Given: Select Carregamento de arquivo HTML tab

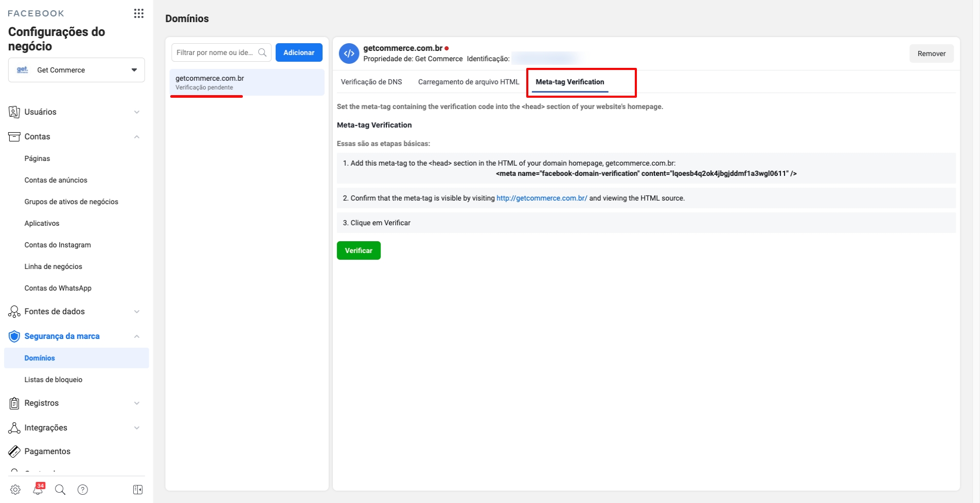Looking at the screenshot, I should point(469,82).
